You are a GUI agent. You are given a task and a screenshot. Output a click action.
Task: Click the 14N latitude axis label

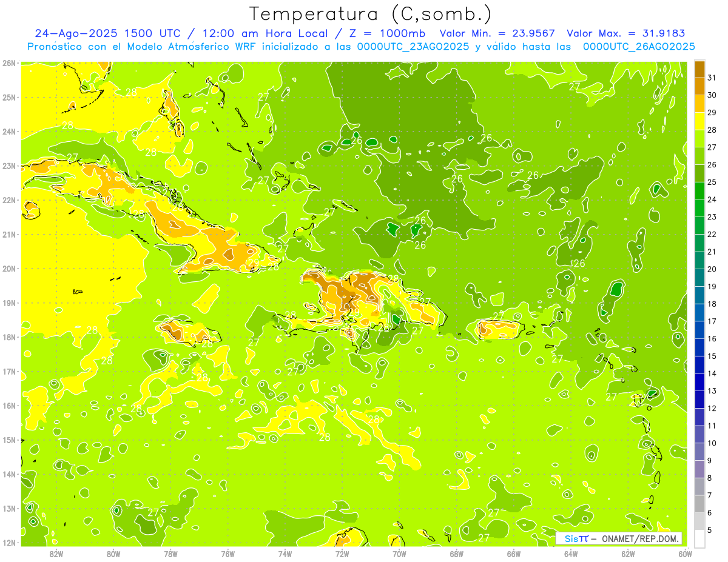8,474
